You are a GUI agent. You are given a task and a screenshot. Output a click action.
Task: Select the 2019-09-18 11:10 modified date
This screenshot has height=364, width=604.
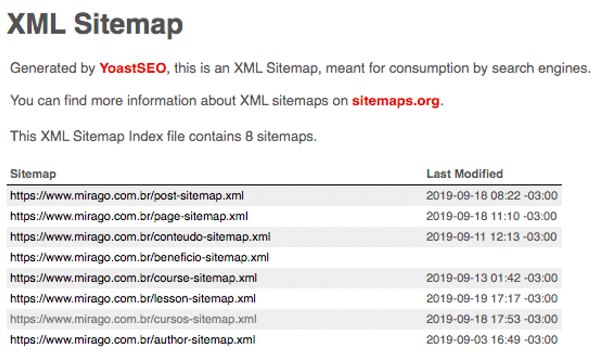pyautogui.click(x=492, y=216)
